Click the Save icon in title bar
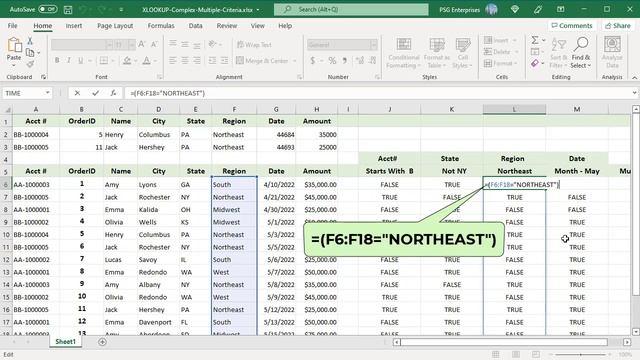Image resolution: width=640 pixels, height=360 pixels. pos(68,9)
